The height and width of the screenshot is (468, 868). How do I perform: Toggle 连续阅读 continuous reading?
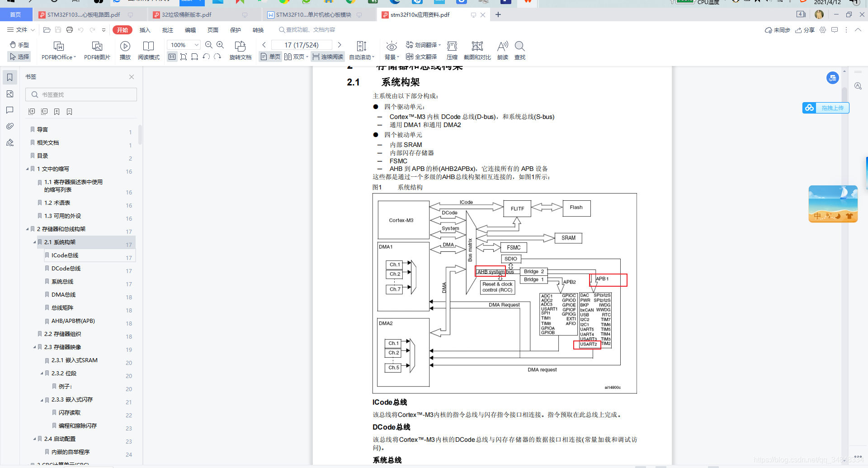328,57
